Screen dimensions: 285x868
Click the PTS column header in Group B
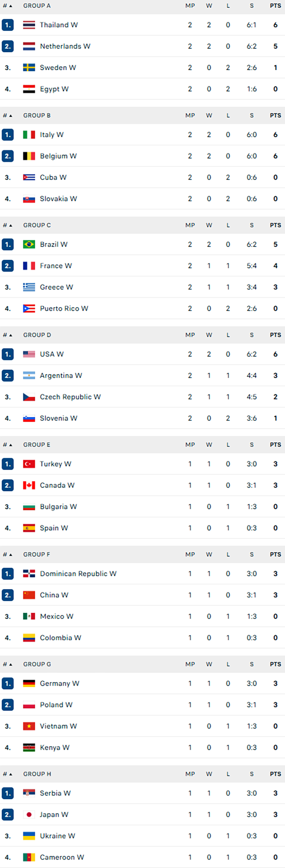[275, 115]
